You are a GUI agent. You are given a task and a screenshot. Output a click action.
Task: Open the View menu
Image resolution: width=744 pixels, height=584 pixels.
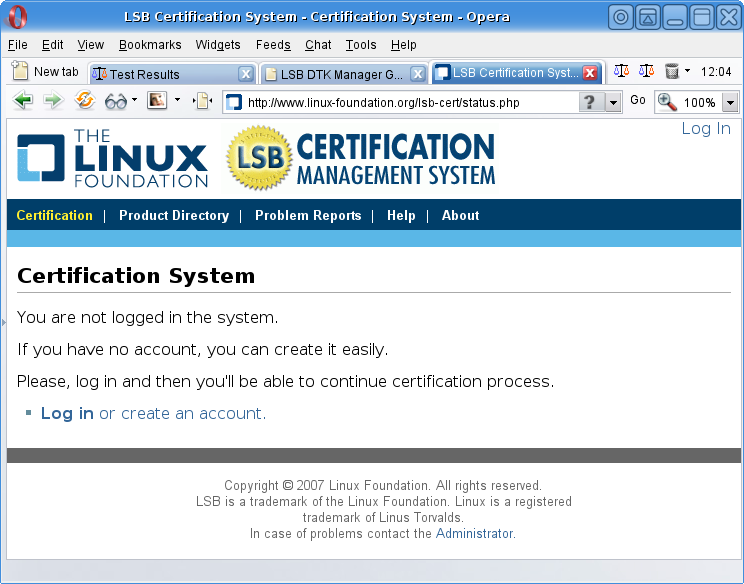pos(91,45)
